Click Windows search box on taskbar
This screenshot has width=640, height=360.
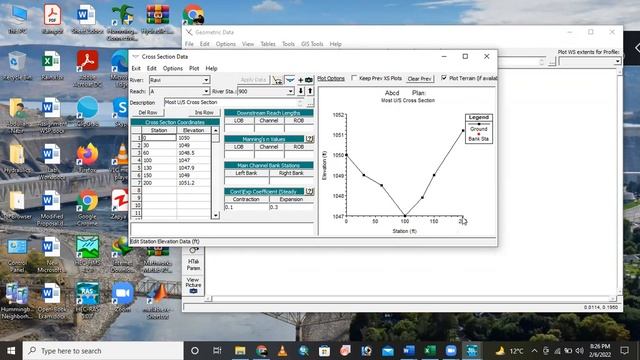[103, 351]
